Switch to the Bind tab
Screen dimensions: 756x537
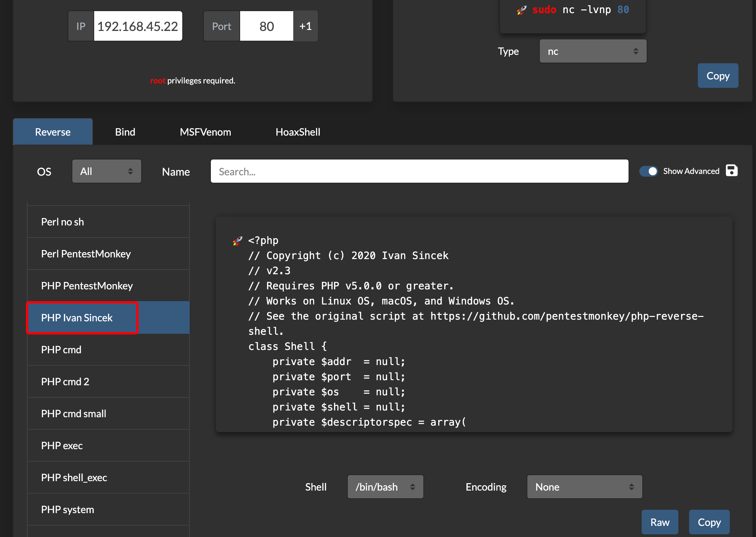click(125, 132)
